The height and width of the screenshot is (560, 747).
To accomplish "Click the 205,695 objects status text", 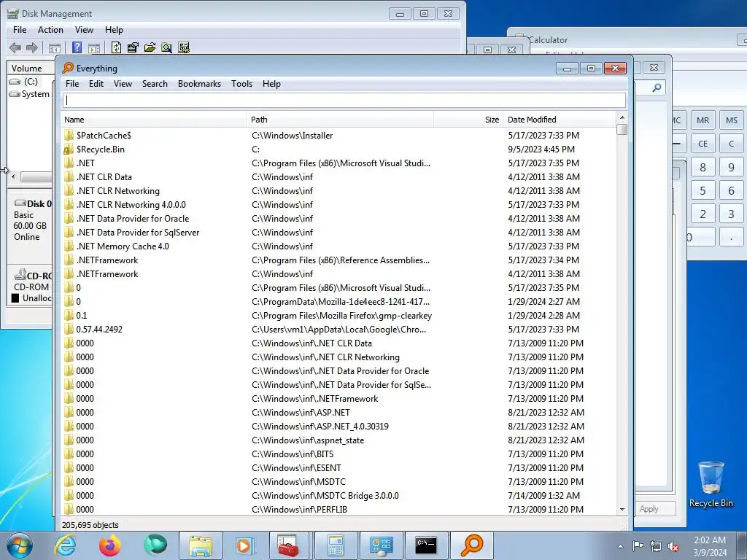I will tap(90, 525).
